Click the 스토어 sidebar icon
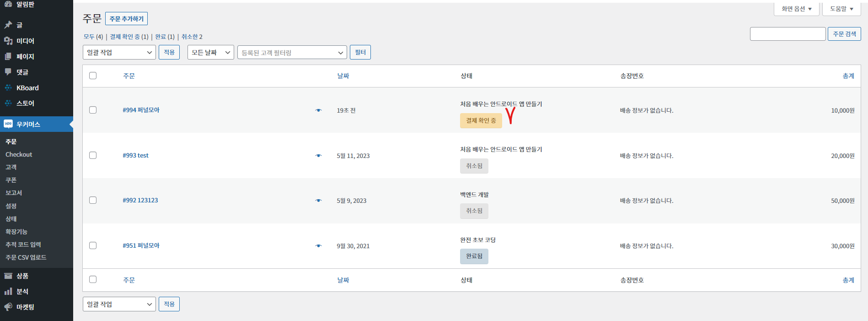Screen dimensions: 868x321 (x=8, y=103)
